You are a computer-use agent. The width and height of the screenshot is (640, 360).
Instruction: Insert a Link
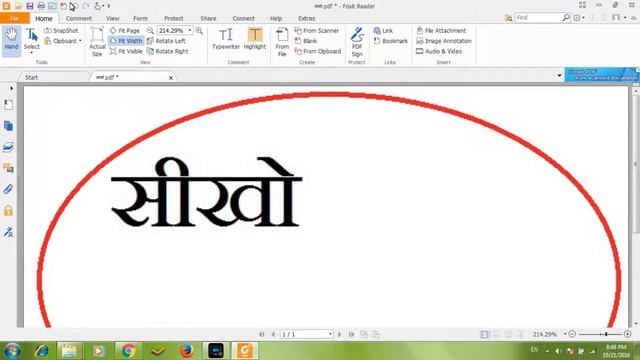pyautogui.click(x=383, y=31)
